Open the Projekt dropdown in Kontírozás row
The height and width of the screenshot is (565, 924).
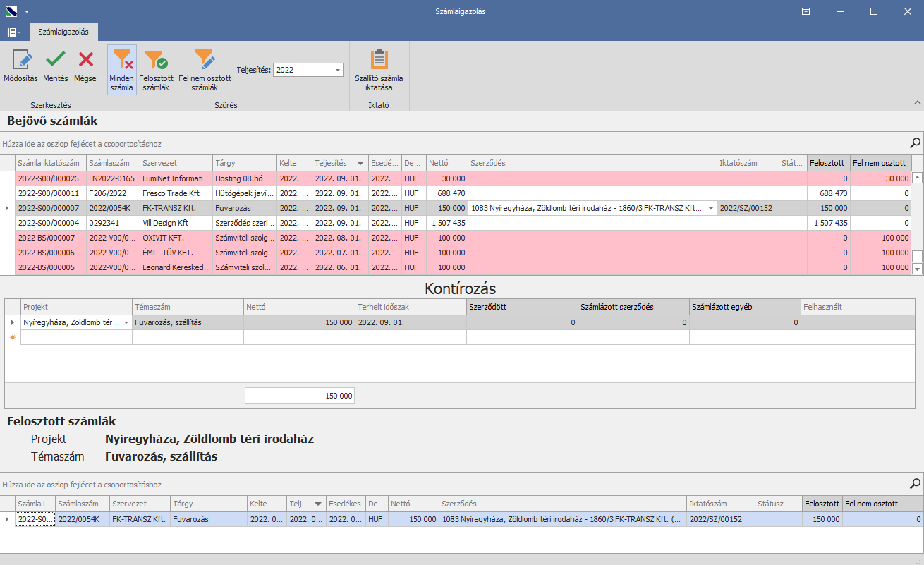coord(126,322)
